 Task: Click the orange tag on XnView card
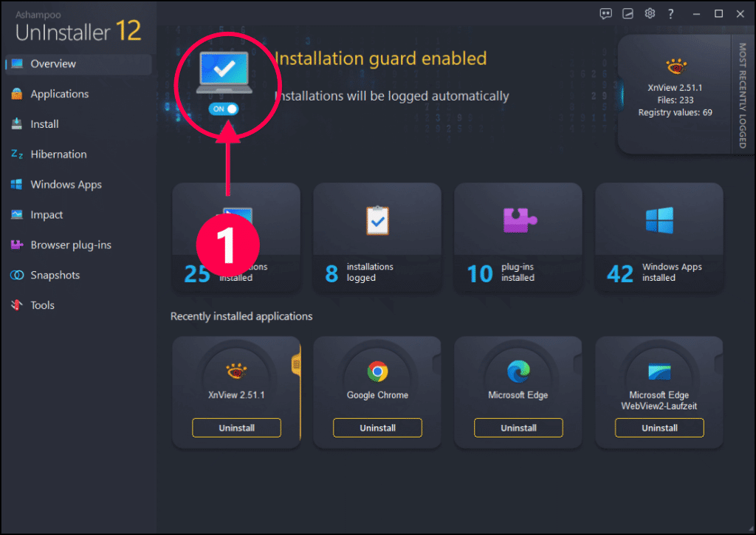(295, 365)
